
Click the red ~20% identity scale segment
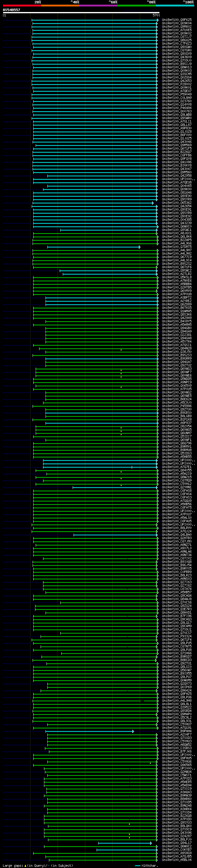22,6
